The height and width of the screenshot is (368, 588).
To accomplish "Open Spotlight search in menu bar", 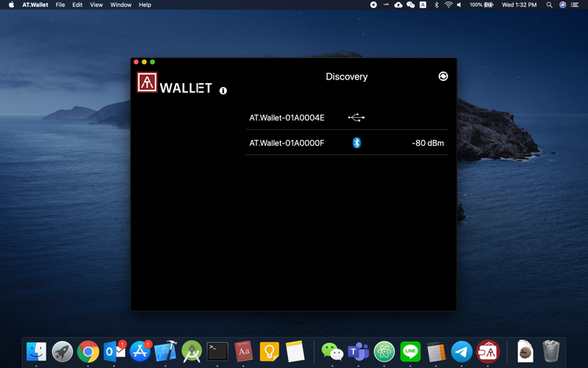I will pos(549,4).
